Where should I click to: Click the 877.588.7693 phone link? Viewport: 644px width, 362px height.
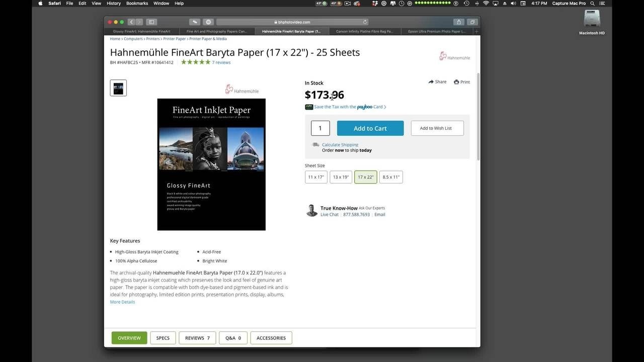356,215
